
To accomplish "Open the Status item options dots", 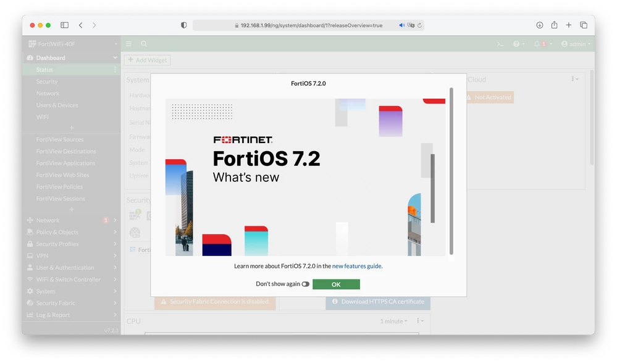I will click(115, 70).
